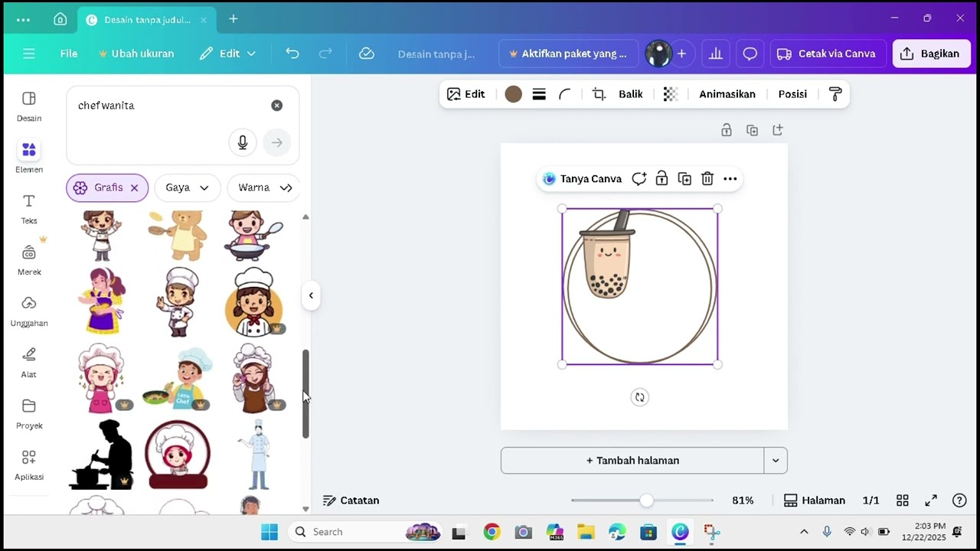Redo the last action
This screenshot has height=551, width=980.
[325, 54]
